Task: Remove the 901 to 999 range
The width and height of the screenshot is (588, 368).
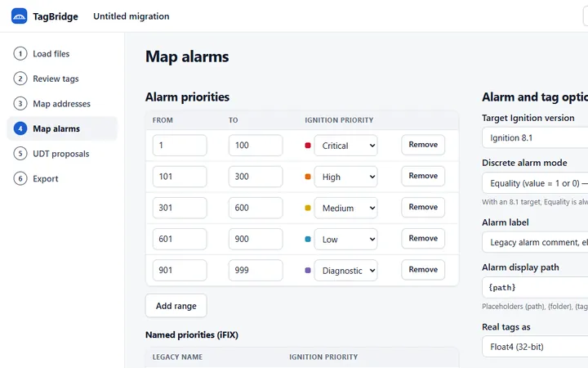Action: pos(423,269)
